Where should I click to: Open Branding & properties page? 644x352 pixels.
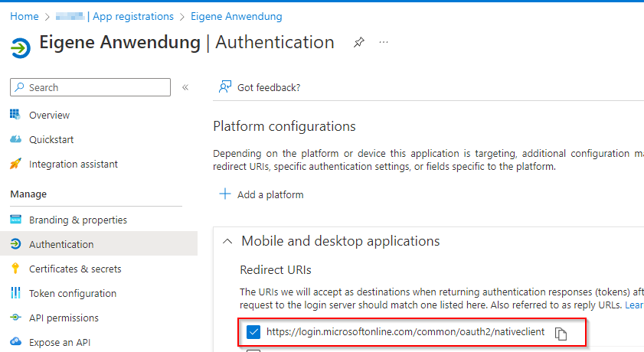[x=77, y=220]
